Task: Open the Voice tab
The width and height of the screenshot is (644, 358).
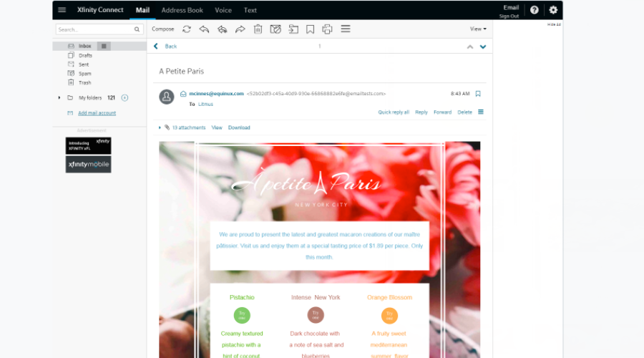Action: tap(223, 10)
